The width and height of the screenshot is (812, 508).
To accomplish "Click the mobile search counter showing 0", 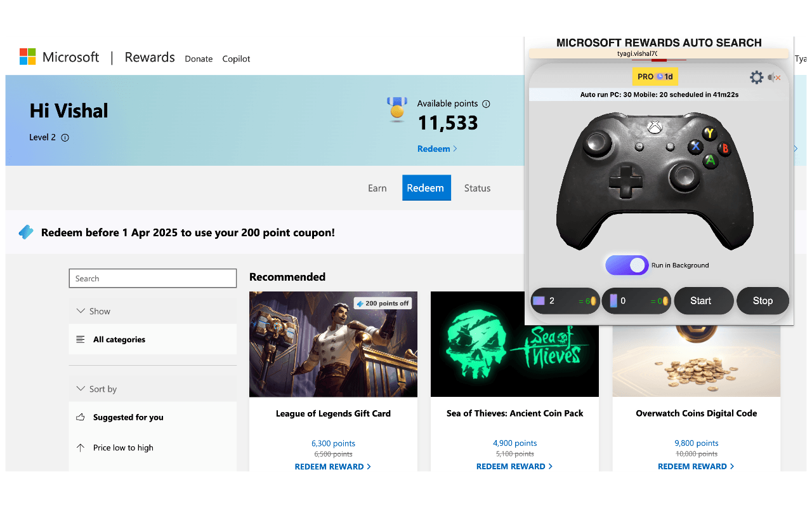I will (x=636, y=301).
